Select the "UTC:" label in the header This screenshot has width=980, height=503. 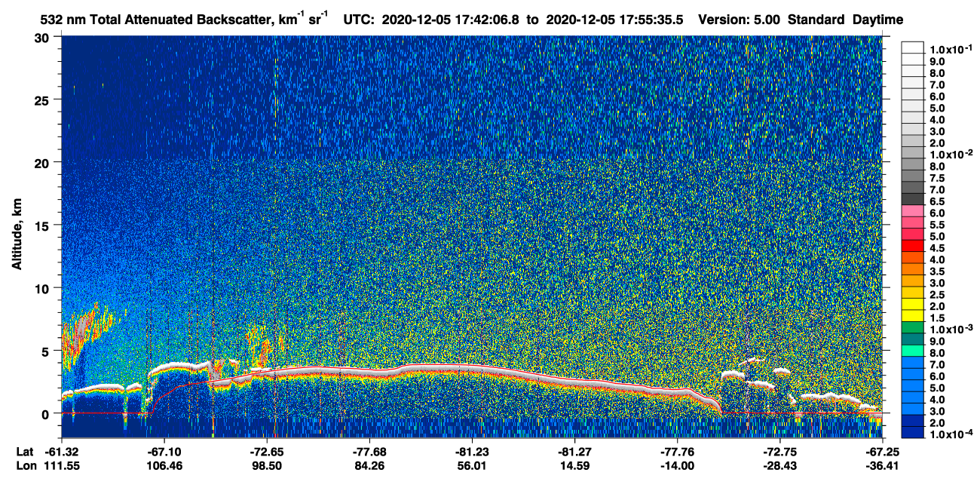pyautogui.click(x=358, y=20)
